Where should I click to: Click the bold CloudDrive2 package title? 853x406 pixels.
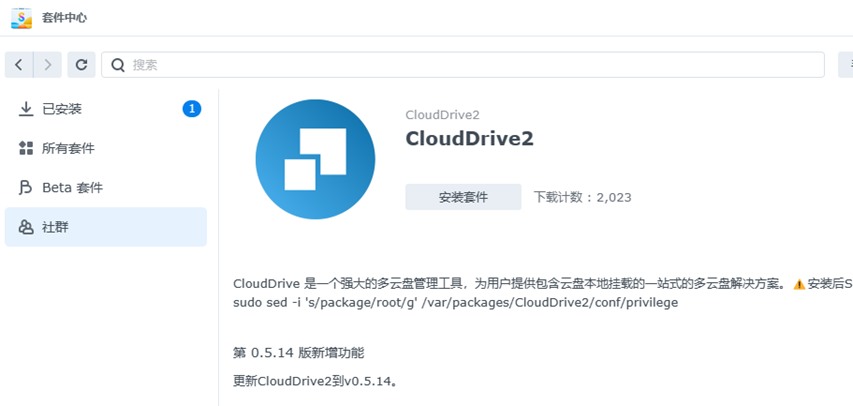coord(469,139)
